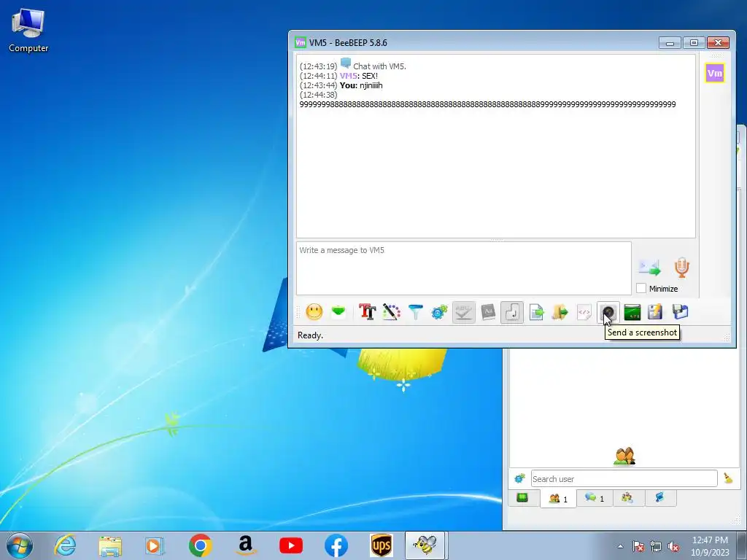
Task: Click the 'Ready.' status bar text
Action: (310, 335)
